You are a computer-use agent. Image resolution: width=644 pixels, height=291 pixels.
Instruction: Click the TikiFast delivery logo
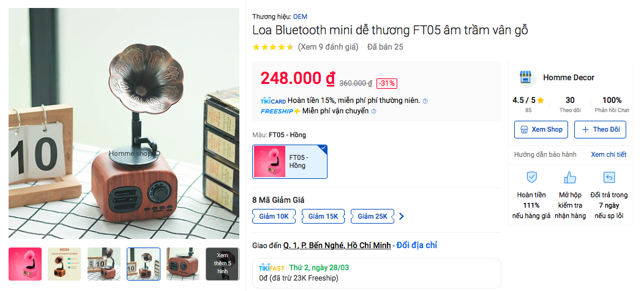(272, 268)
